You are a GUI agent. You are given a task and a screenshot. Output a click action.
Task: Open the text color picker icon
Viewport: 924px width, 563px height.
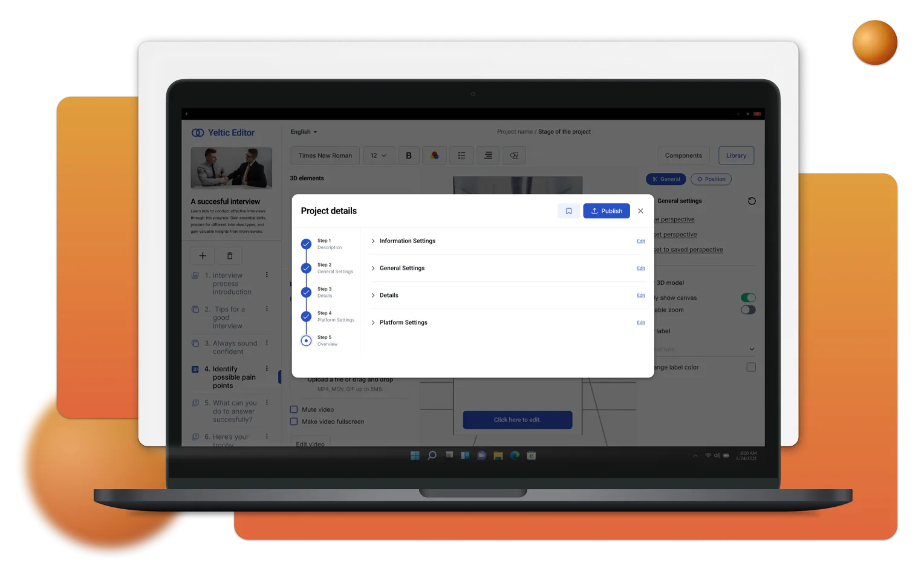click(435, 155)
